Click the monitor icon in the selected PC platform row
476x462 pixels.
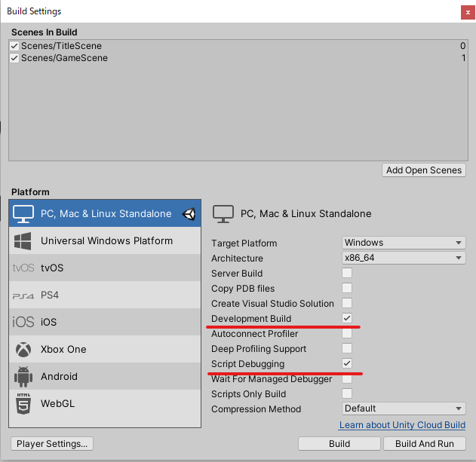tap(23, 214)
